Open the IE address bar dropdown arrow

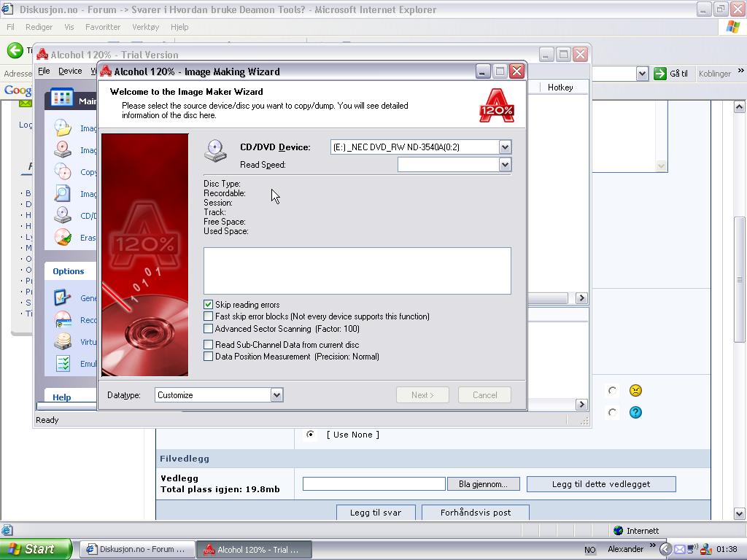point(642,74)
